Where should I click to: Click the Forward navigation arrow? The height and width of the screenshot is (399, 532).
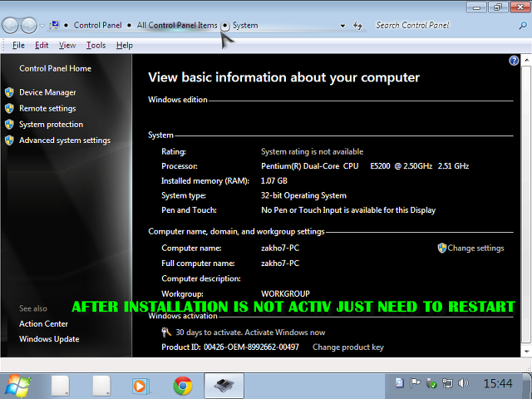pyautogui.click(x=29, y=26)
